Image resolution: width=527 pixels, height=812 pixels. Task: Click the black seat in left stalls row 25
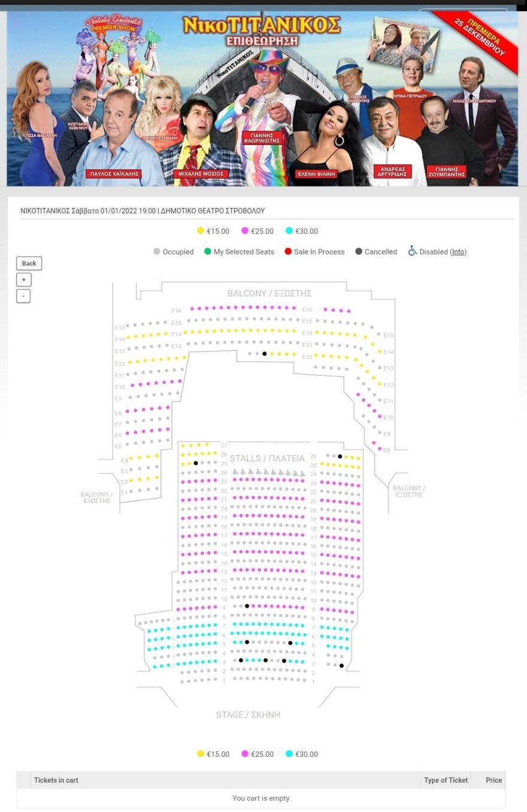pyautogui.click(x=196, y=463)
